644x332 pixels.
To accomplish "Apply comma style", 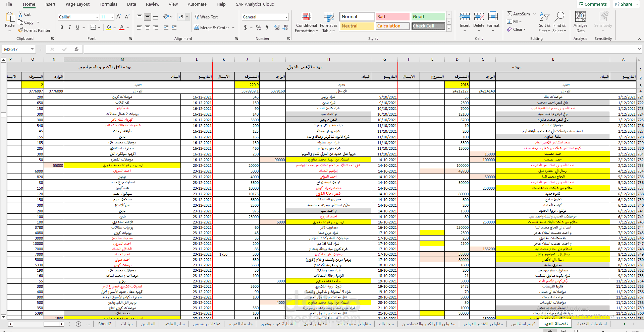I will (267, 27).
